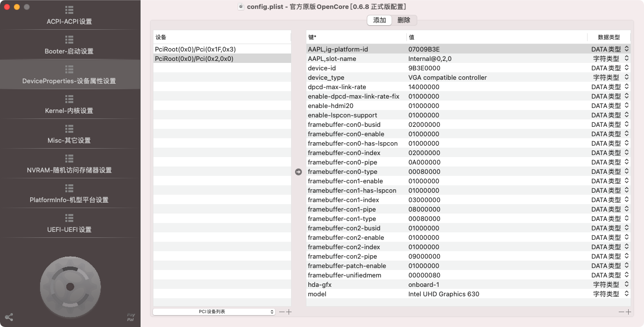The image size is (644, 327).
Task: Remove device with minus under device list
Action: click(x=282, y=312)
